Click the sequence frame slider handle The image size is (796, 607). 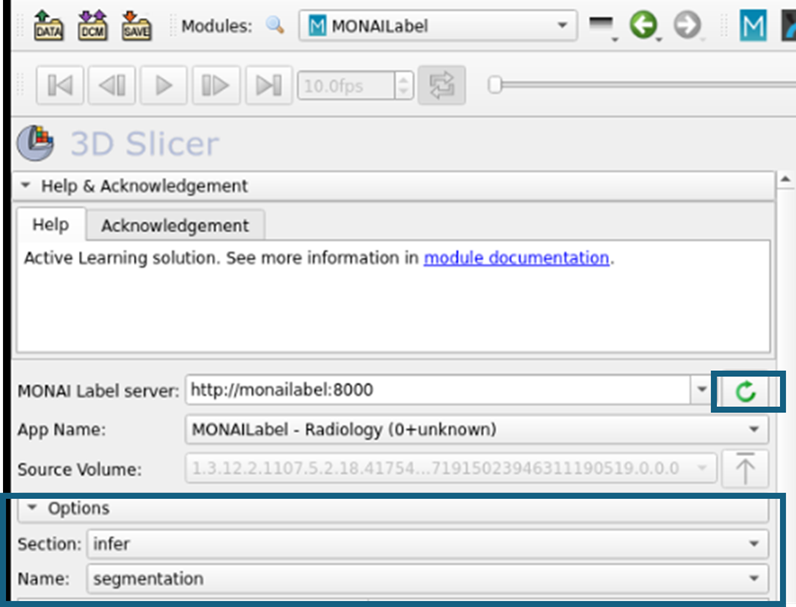tap(494, 86)
